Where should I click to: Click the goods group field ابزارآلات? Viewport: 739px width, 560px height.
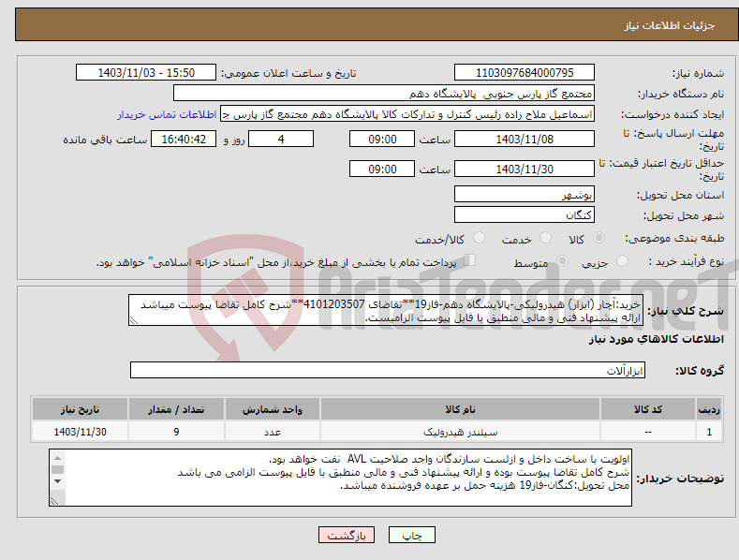pyautogui.click(x=388, y=370)
